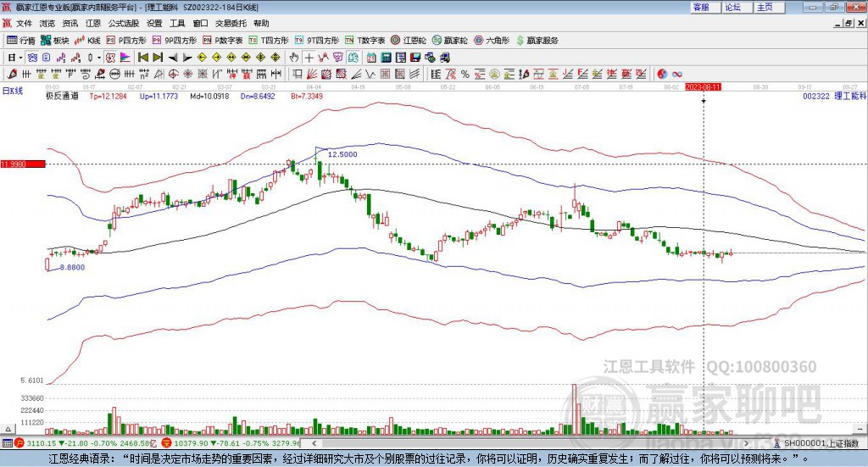Click SH000001 上证指数 in status bar
The image size is (868, 467).
[x=821, y=443]
